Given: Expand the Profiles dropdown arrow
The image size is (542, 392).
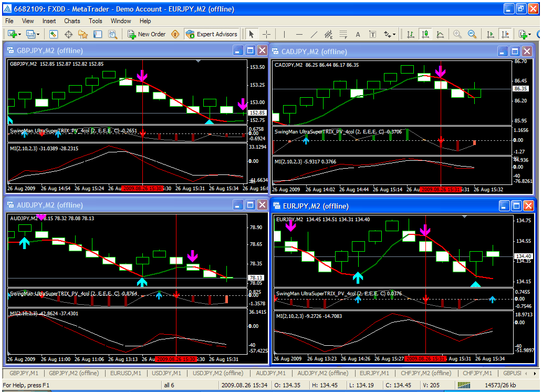Looking at the screenshot, I should 38,34.
